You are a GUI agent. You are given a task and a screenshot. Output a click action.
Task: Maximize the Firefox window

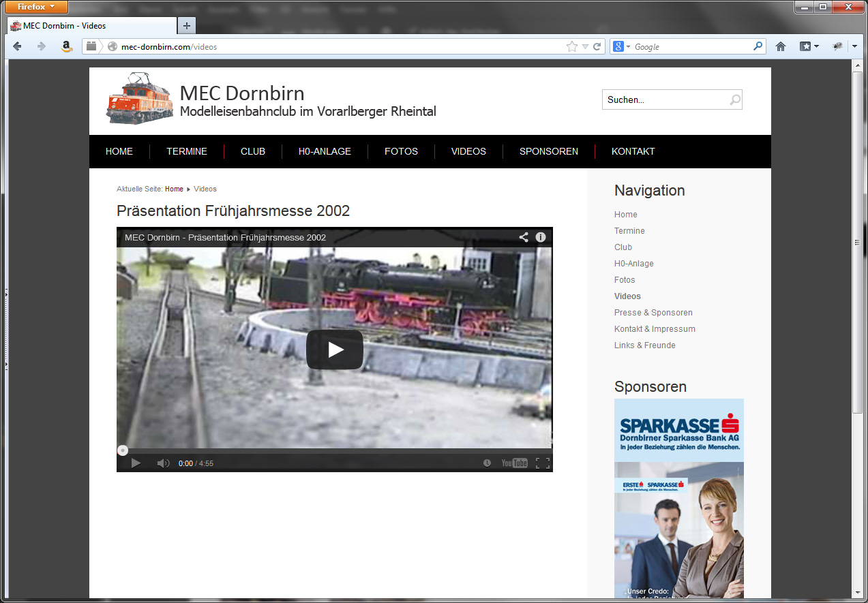[823, 7]
